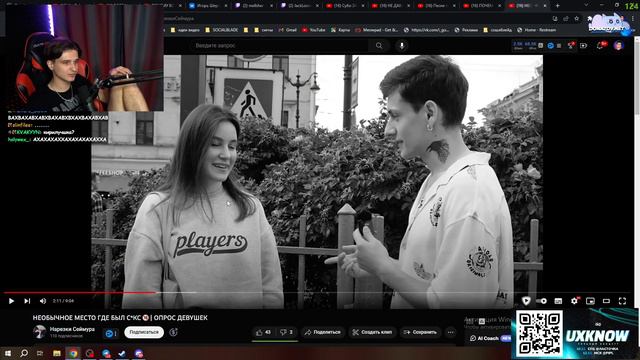
Task: Skip to the next video
Action: point(27,301)
